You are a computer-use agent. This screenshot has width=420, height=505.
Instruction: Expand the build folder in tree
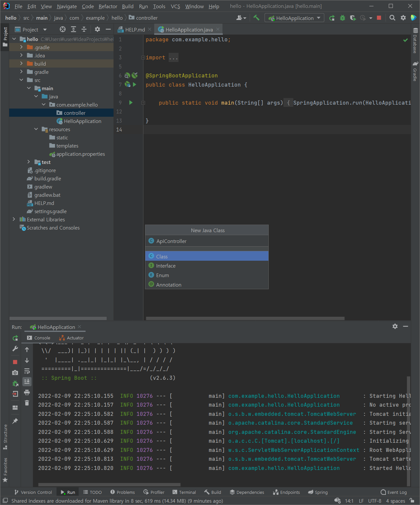(21, 64)
